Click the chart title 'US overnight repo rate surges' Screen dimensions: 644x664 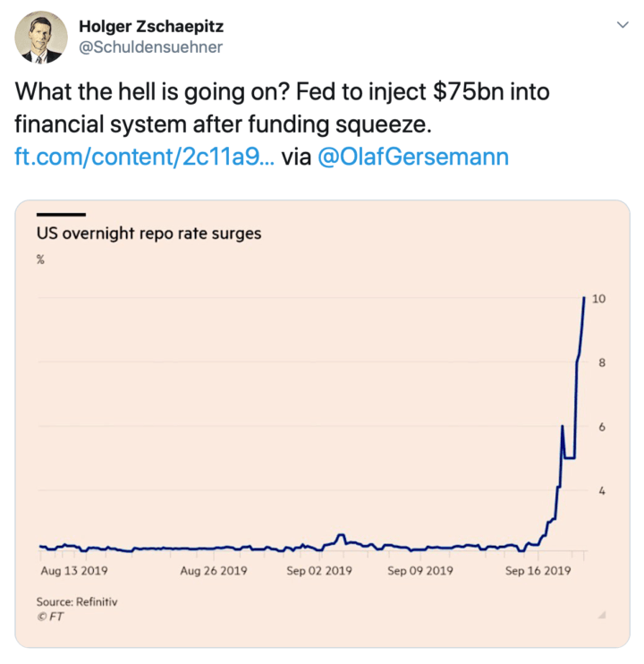148,234
